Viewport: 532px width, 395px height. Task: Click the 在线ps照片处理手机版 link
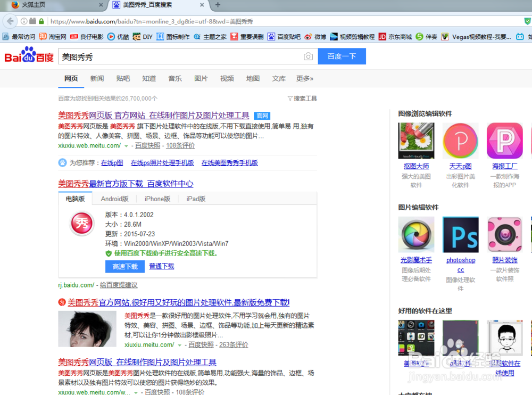(x=162, y=163)
